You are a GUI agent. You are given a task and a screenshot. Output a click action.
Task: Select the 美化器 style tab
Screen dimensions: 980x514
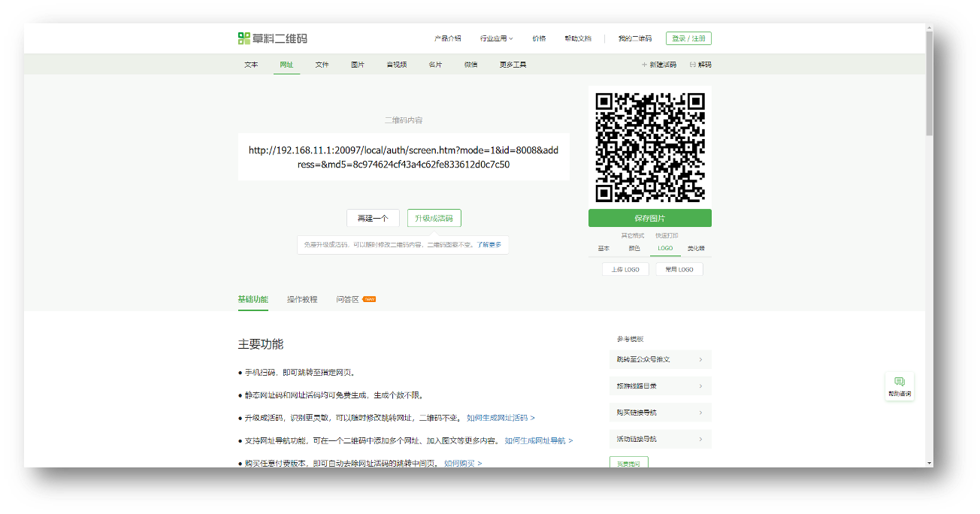pyautogui.click(x=696, y=248)
